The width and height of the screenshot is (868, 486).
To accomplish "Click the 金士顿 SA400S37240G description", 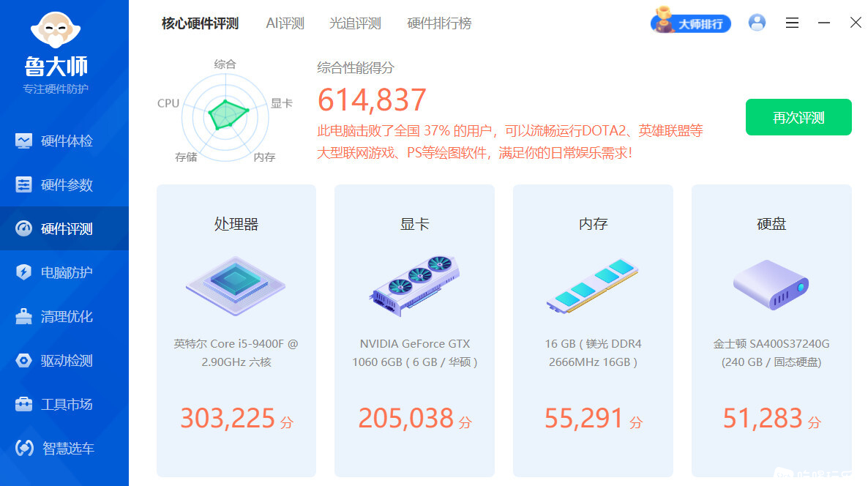I will (771, 353).
